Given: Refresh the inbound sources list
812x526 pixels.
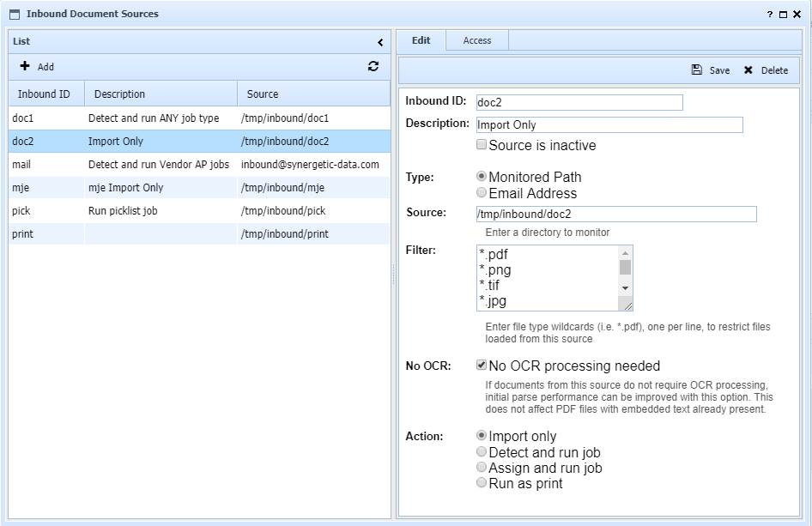Looking at the screenshot, I should [373, 66].
